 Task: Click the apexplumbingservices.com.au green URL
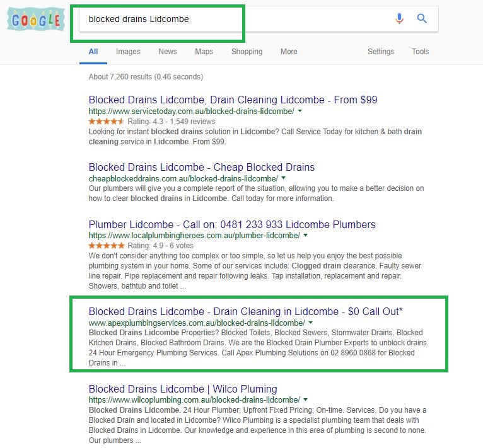point(197,323)
